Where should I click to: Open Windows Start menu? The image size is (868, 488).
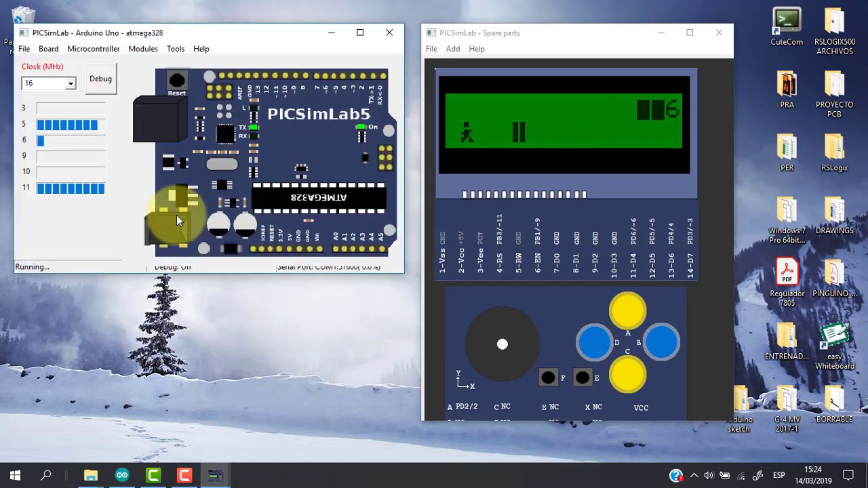(x=15, y=475)
